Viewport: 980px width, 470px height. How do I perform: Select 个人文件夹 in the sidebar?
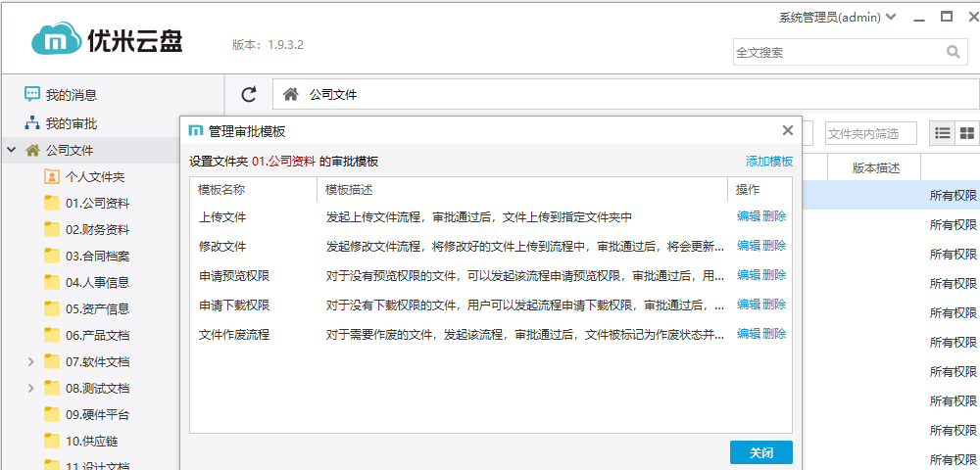(x=94, y=177)
